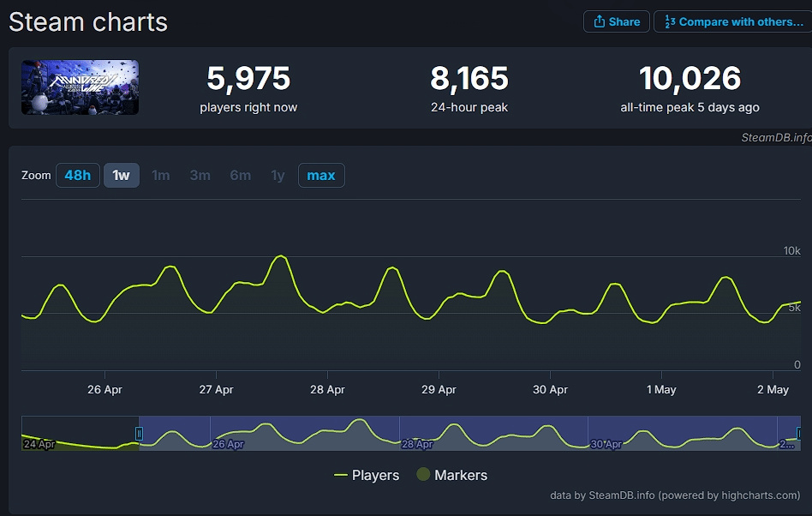Click the 10,026 all-time peak value

[690, 78]
